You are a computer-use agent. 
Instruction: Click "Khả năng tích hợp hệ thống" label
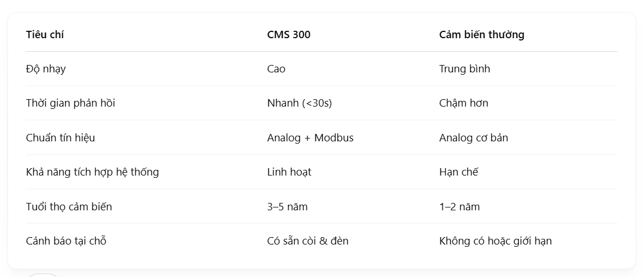pos(92,172)
